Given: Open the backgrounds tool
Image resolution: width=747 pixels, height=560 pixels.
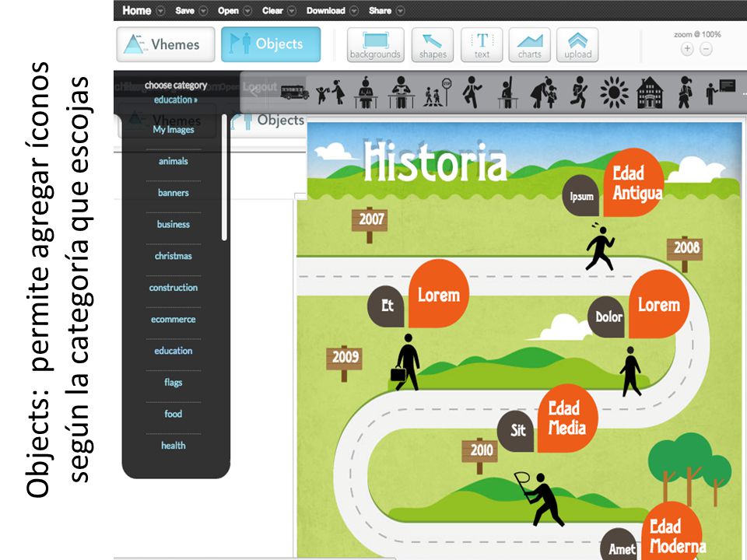Looking at the screenshot, I should click(x=375, y=45).
